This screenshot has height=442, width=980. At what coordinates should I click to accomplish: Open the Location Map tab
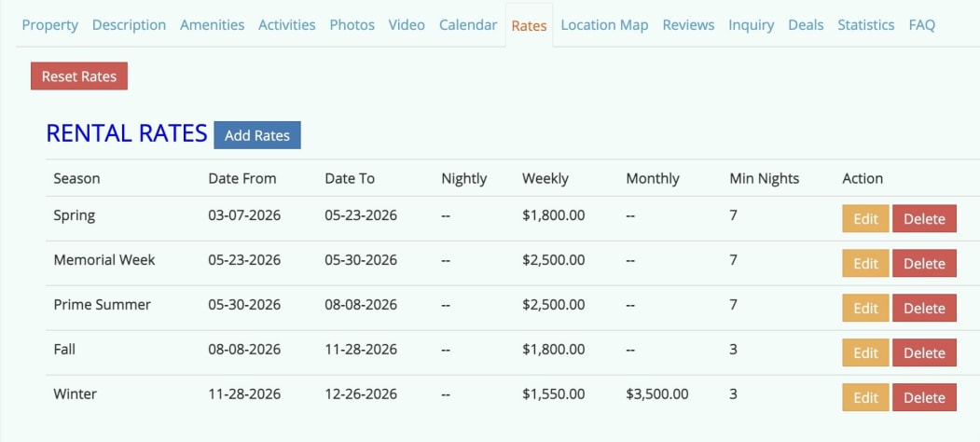point(604,25)
